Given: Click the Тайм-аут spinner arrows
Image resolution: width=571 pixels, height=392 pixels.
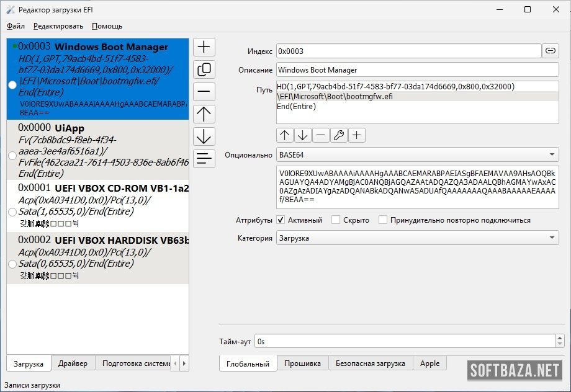Looking at the screenshot, I should [x=560, y=341].
